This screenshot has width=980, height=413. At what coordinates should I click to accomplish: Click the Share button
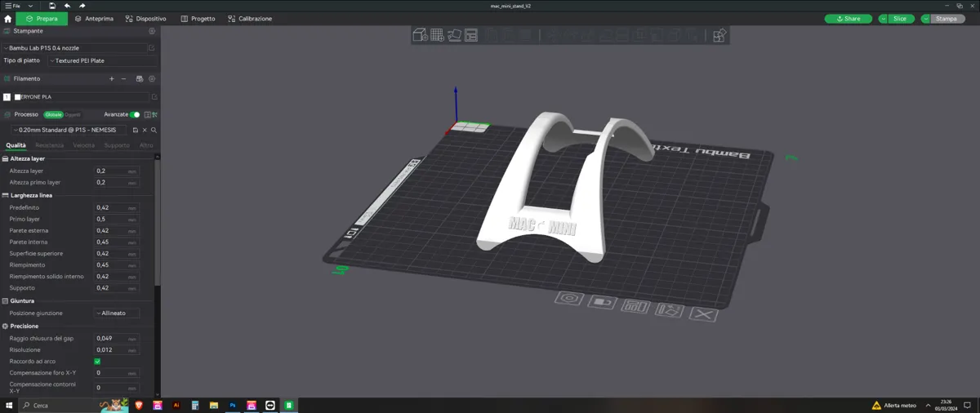click(849, 19)
